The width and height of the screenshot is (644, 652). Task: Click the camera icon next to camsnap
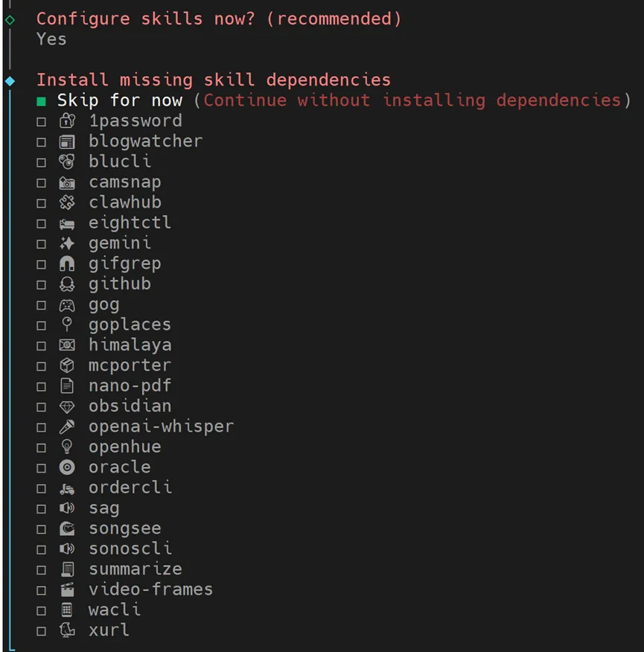[67, 182]
